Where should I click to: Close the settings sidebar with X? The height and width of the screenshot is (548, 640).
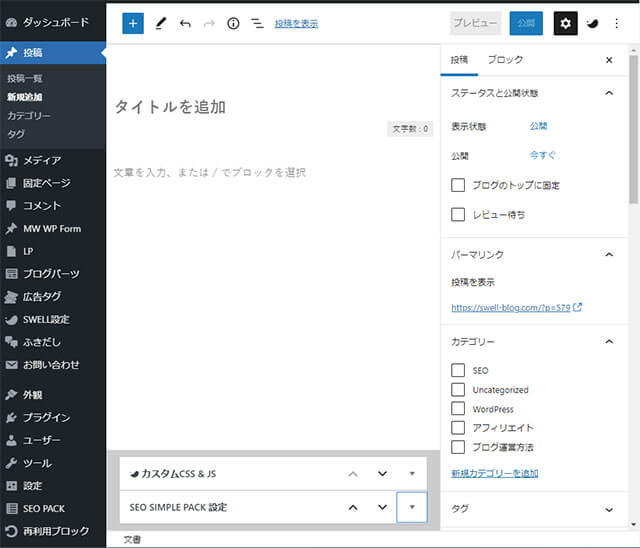click(x=609, y=60)
